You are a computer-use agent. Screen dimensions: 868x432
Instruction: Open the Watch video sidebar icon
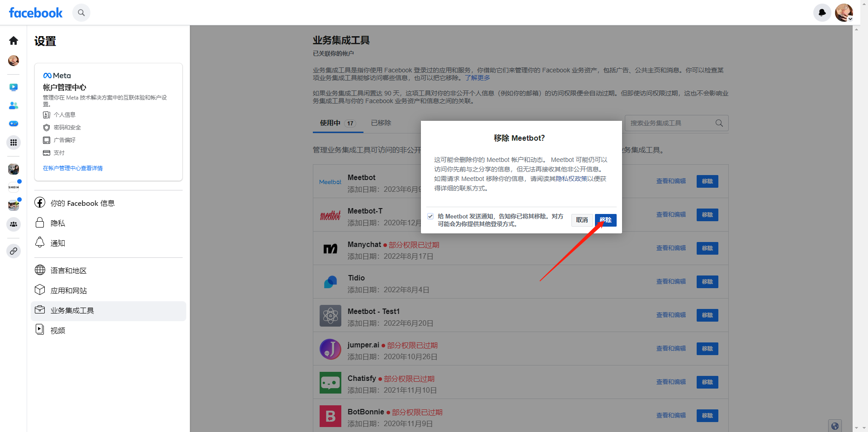(14, 87)
